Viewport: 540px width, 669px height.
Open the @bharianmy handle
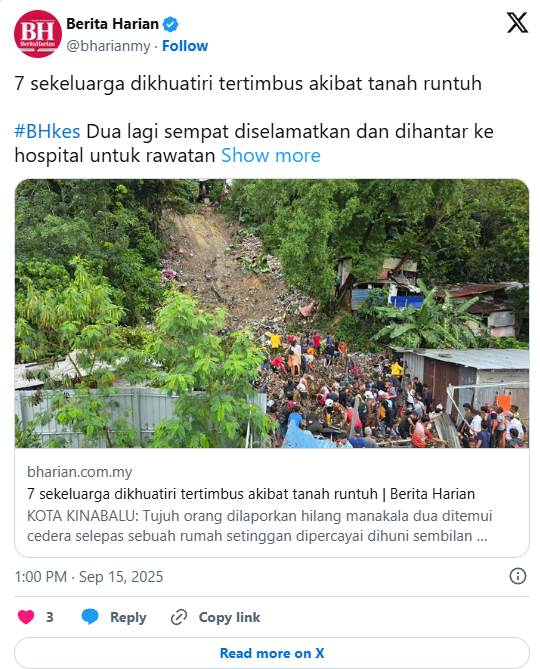coord(108,46)
